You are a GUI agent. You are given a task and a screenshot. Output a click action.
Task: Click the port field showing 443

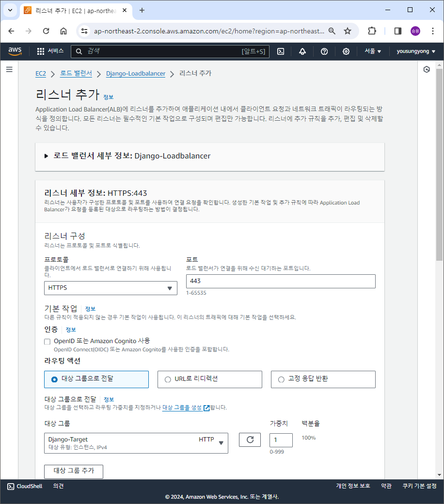tap(281, 281)
